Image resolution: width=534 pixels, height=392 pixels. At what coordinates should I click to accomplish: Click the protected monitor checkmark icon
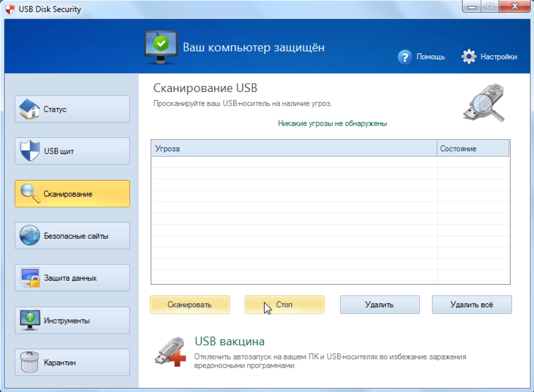click(161, 47)
